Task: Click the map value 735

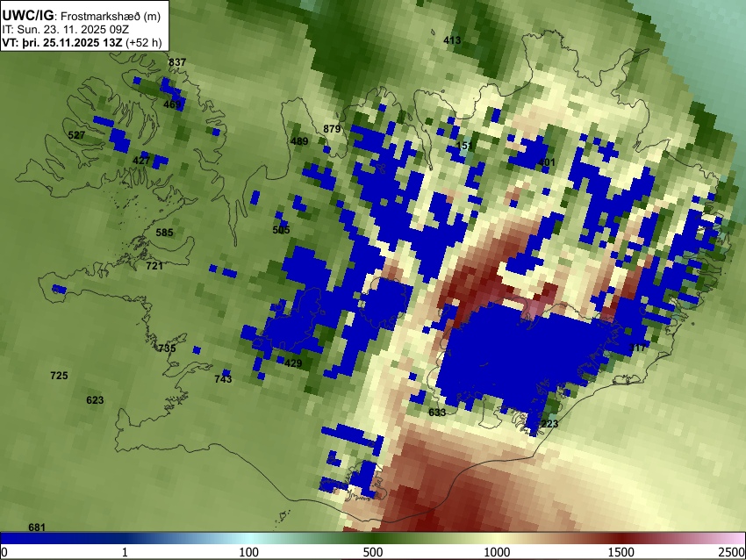Action: point(167,348)
